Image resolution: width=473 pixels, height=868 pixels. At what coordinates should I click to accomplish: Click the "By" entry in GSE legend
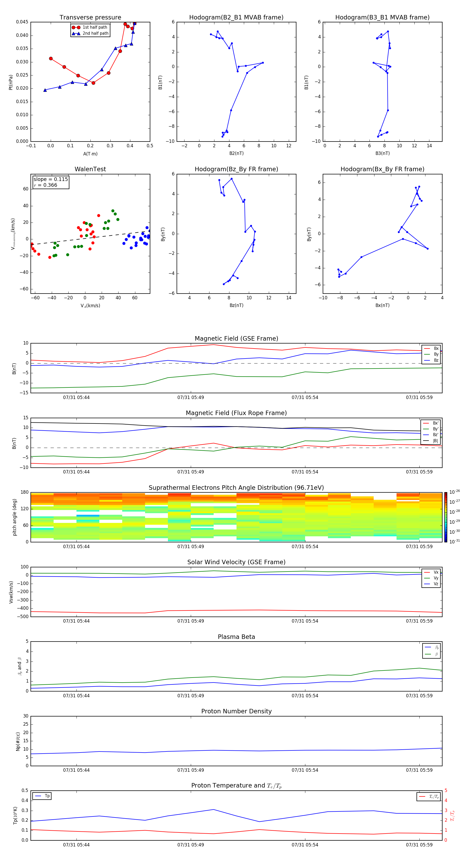click(431, 354)
